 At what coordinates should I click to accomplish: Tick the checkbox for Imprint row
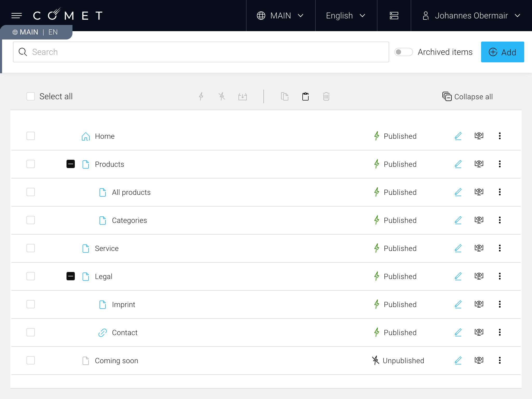31,304
